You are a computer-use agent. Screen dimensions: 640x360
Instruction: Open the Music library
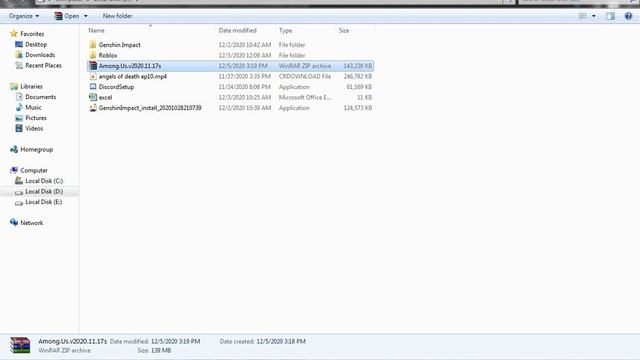point(33,107)
